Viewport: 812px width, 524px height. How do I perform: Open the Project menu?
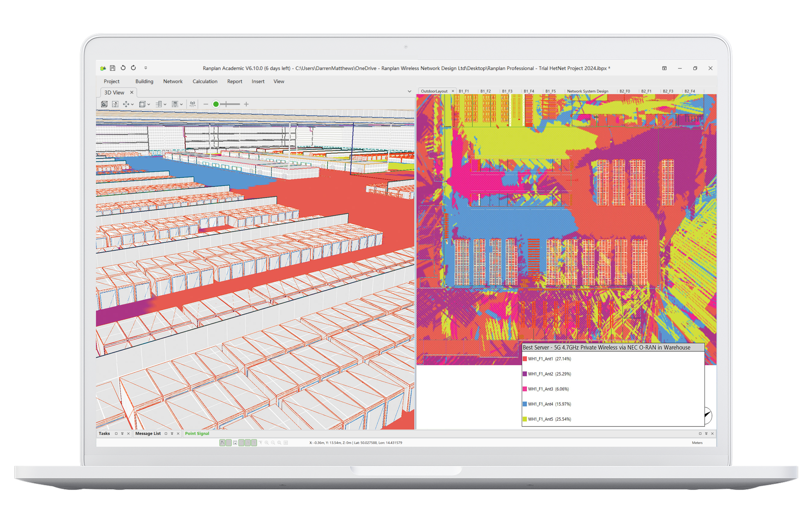pyautogui.click(x=112, y=81)
